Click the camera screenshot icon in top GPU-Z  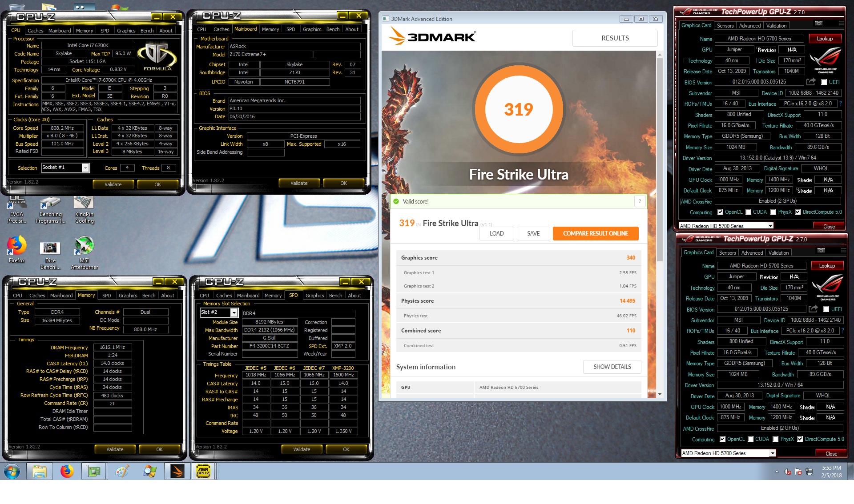tap(819, 23)
